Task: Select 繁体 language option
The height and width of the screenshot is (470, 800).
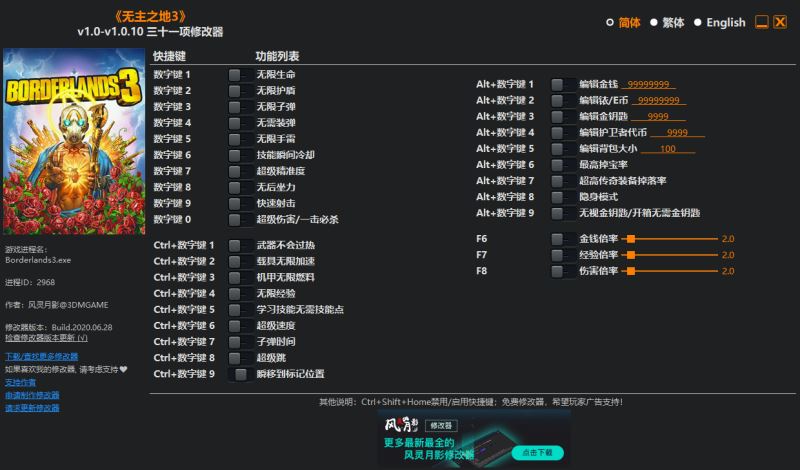Action: click(667, 22)
